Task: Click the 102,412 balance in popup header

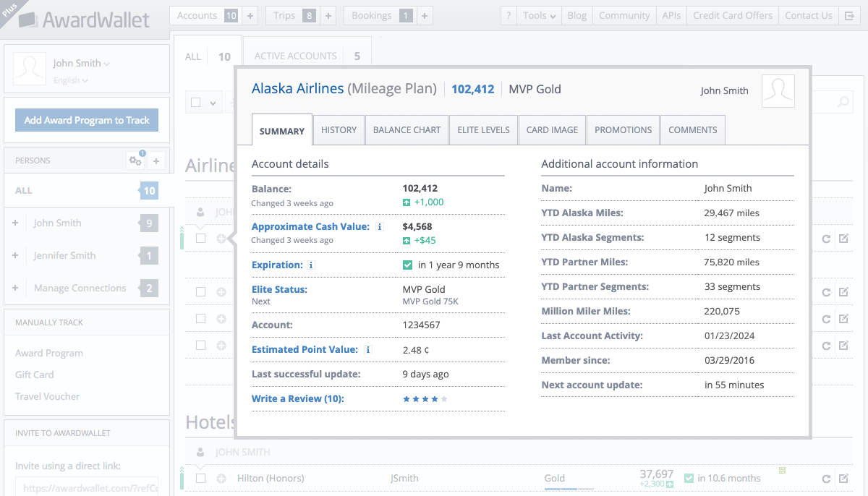Action: [x=473, y=89]
